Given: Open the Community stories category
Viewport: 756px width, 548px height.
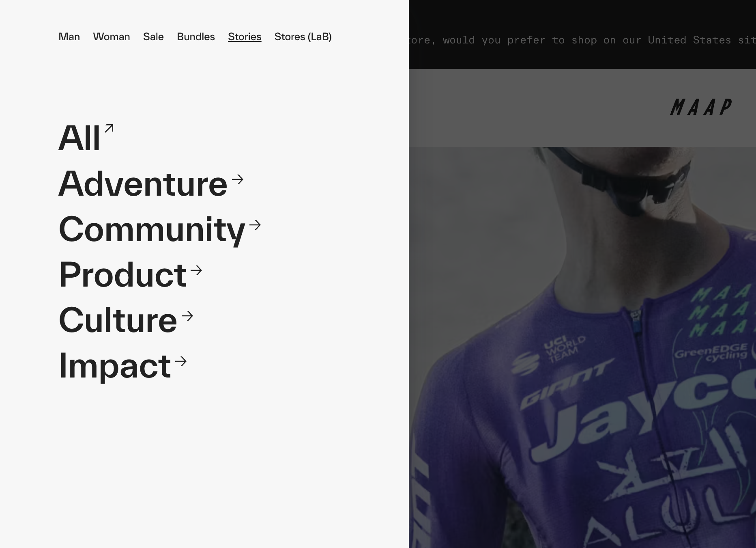Looking at the screenshot, I should tap(152, 229).
